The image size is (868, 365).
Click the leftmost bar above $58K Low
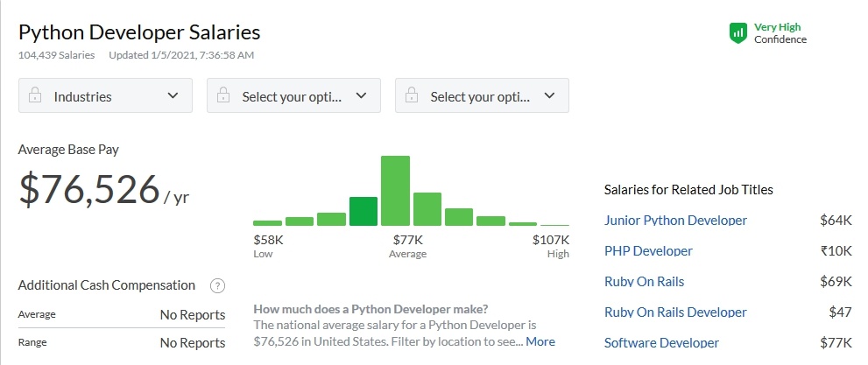coord(267,222)
